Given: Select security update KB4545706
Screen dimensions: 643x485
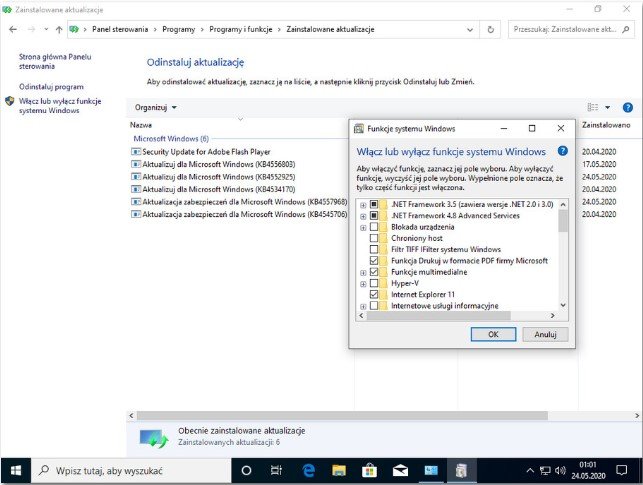Looking at the screenshot, I should [244, 214].
